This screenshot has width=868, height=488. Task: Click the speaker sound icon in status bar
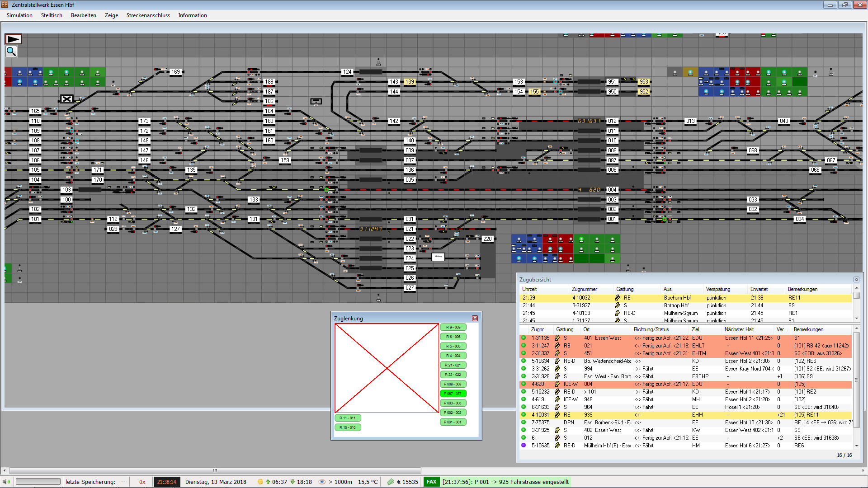(x=6, y=482)
